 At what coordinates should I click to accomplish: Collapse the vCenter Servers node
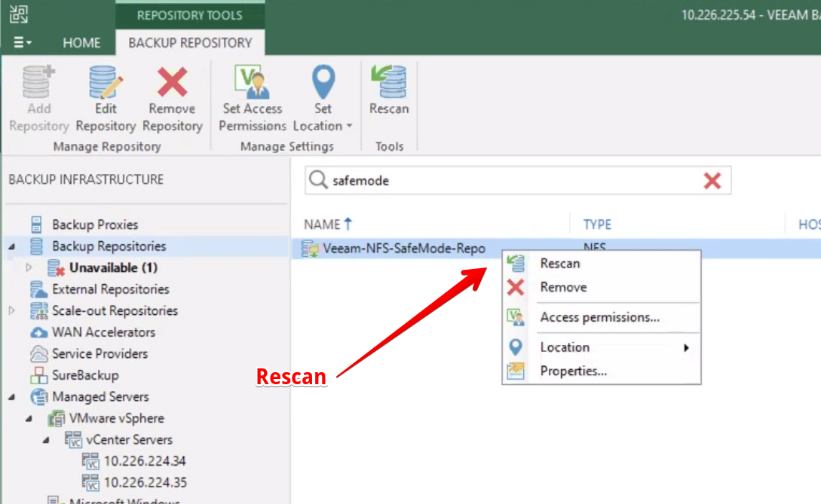(x=46, y=440)
